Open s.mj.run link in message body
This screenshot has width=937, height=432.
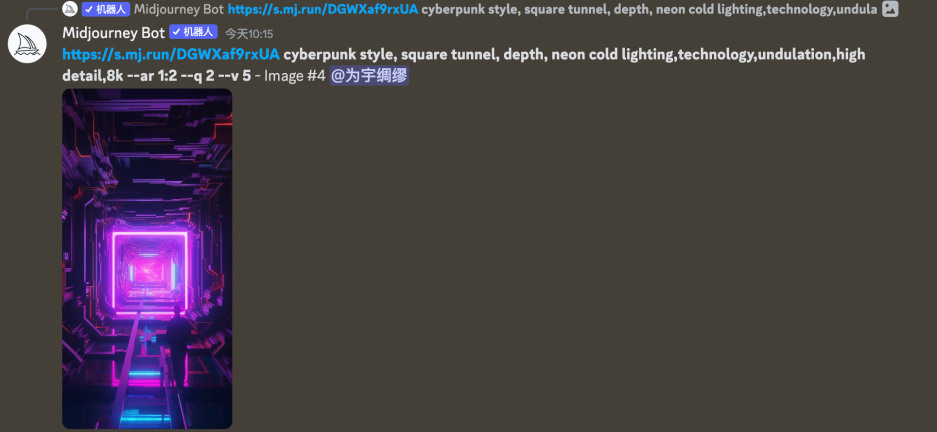pyautogui.click(x=171, y=54)
